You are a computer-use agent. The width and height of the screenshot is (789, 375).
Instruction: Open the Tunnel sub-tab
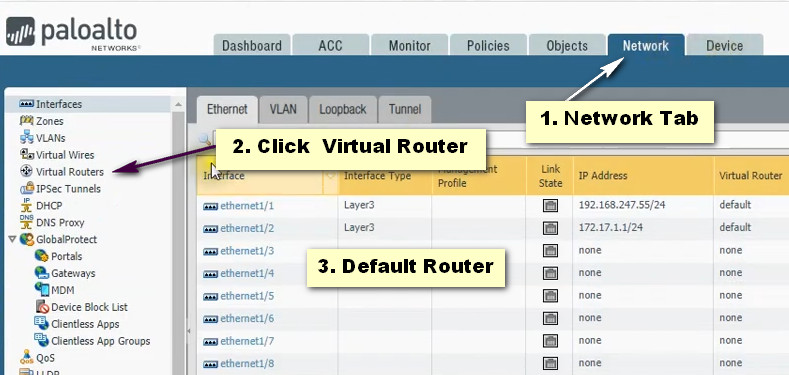click(x=405, y=109)
